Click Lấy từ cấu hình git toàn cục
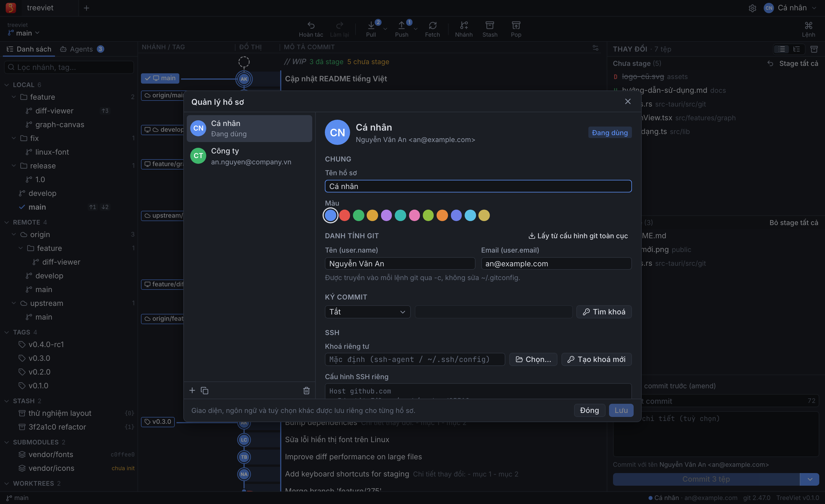The height and width of the screenshot is (504, 825). click(x=578, y=236)
